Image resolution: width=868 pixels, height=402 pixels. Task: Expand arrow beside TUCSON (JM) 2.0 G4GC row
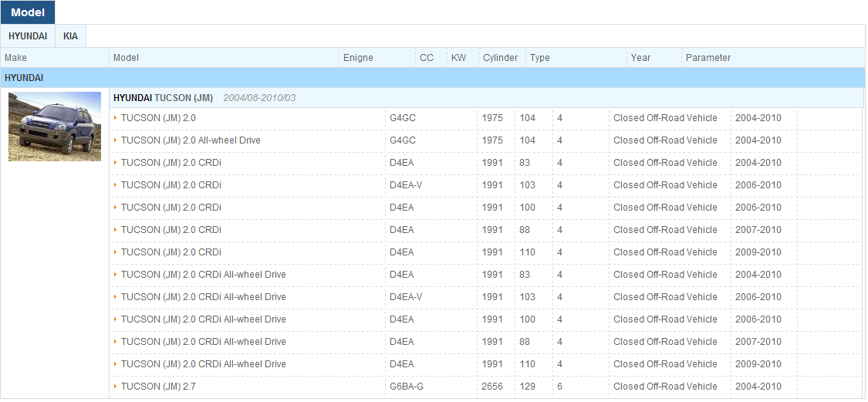click(x=116, y=118)
